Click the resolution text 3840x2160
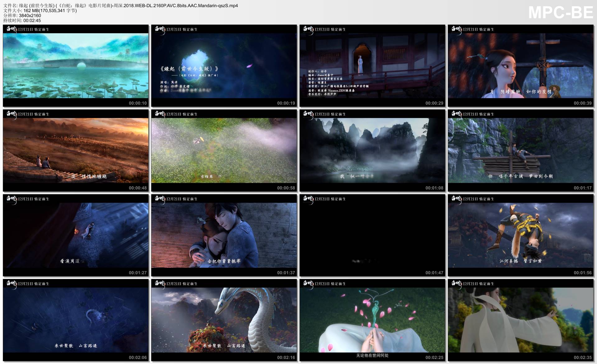Image resolution: width=597 pixels, height=364 pixels. [29, 16]
